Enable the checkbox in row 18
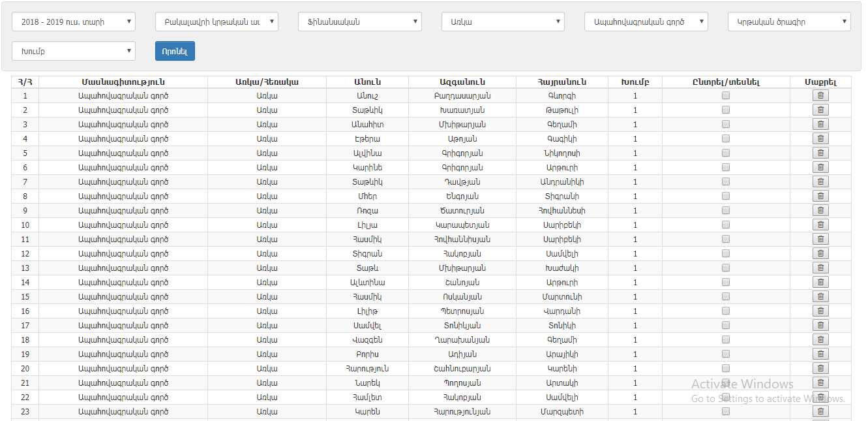 [x=726, y=339]
